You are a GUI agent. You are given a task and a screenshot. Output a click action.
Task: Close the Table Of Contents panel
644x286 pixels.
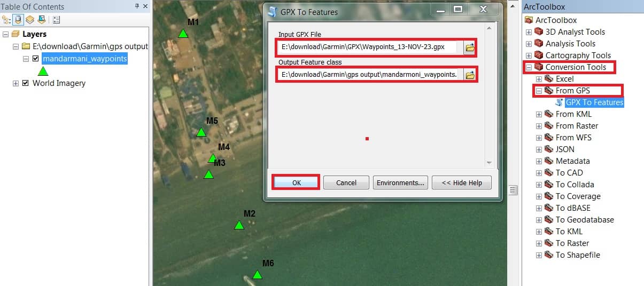(x=145, y=6)
